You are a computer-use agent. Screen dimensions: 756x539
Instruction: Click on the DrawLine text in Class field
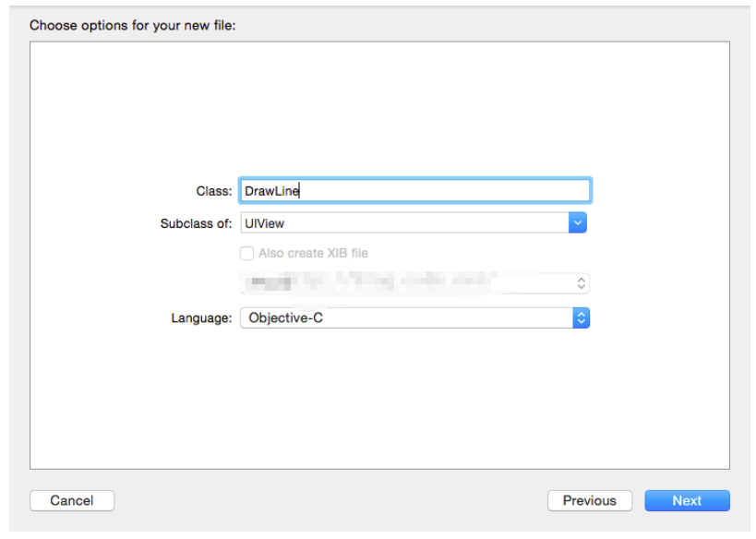pos(271,191)
